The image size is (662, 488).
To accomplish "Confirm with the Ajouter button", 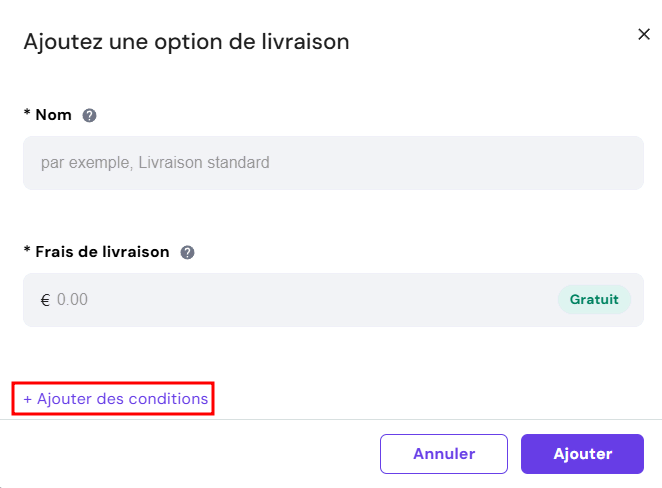I will coord(582,454).
